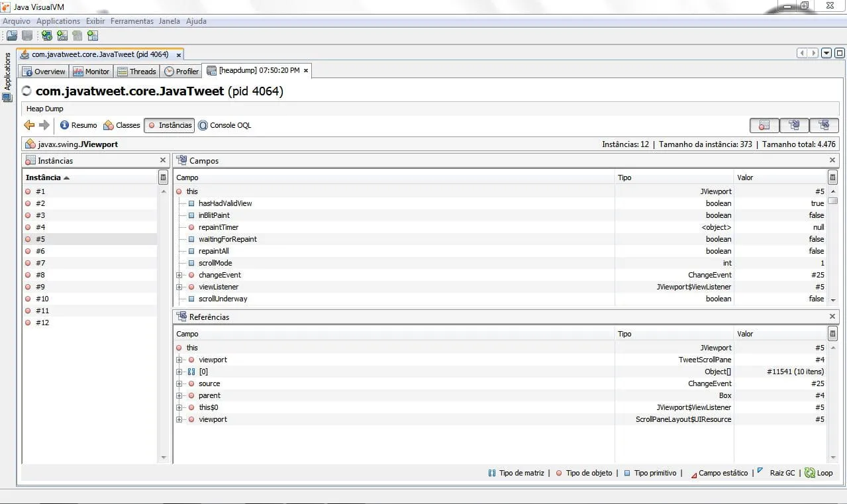Expand the changeEvent field node
The height and width of the screenshot is (504, 847).
point(179,275)
